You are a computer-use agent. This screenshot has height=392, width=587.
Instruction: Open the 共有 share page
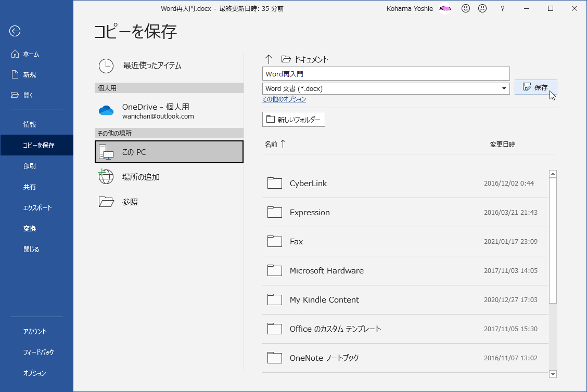[29, 187]
